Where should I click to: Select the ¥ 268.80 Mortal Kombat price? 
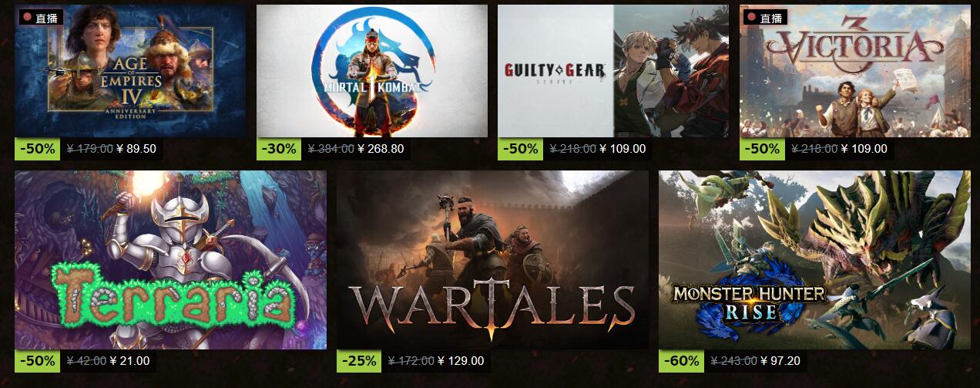point(381,149)
